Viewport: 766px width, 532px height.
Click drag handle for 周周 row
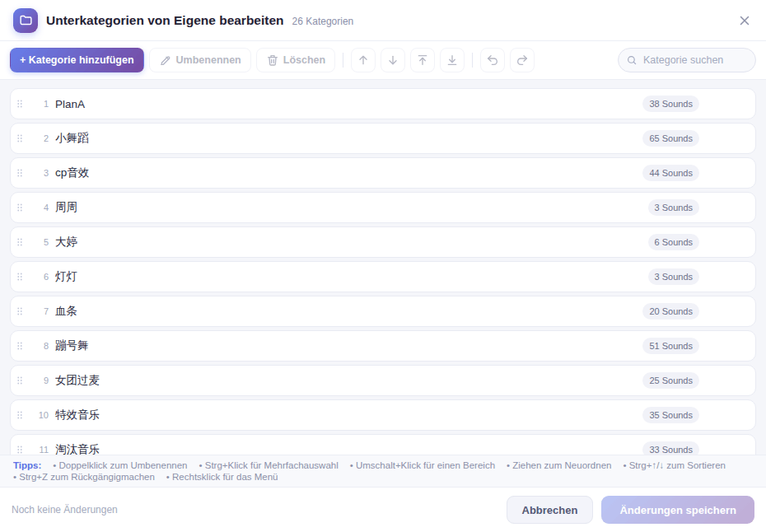20,208
